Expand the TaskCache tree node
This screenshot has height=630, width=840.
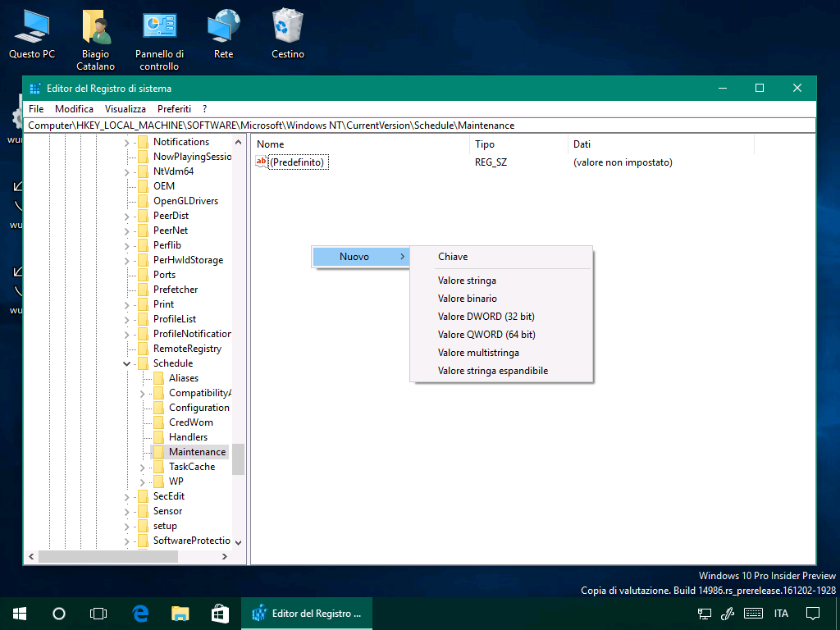[143, 467]
